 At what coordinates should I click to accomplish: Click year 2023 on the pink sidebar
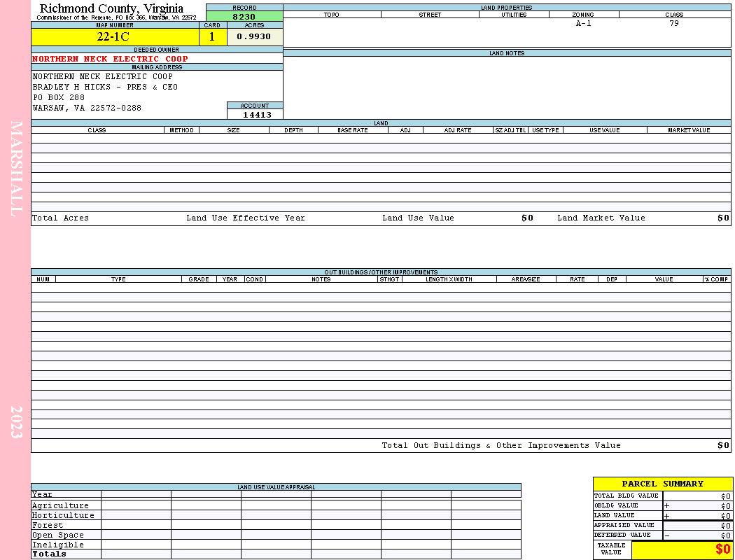[16, 422]
